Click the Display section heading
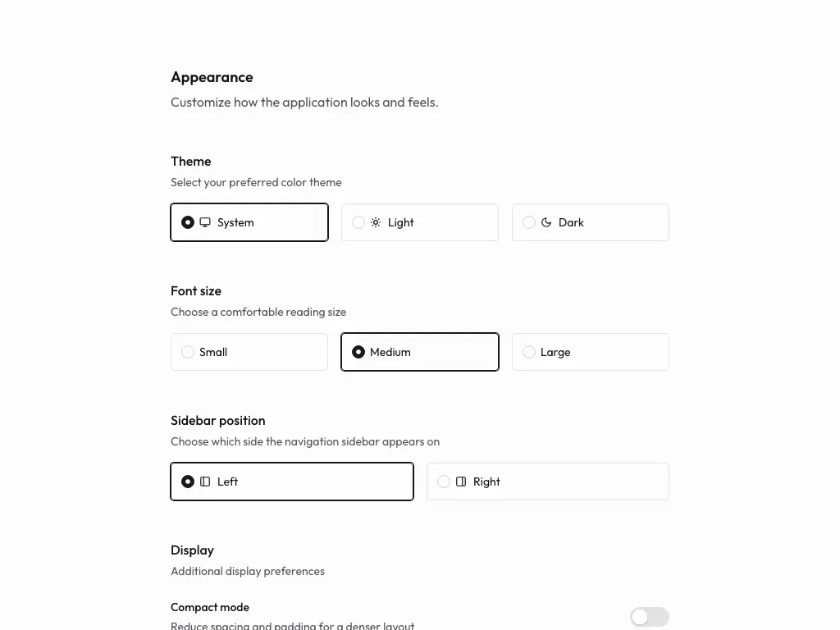This screenshot has height=630, width=840. (192, 550)
